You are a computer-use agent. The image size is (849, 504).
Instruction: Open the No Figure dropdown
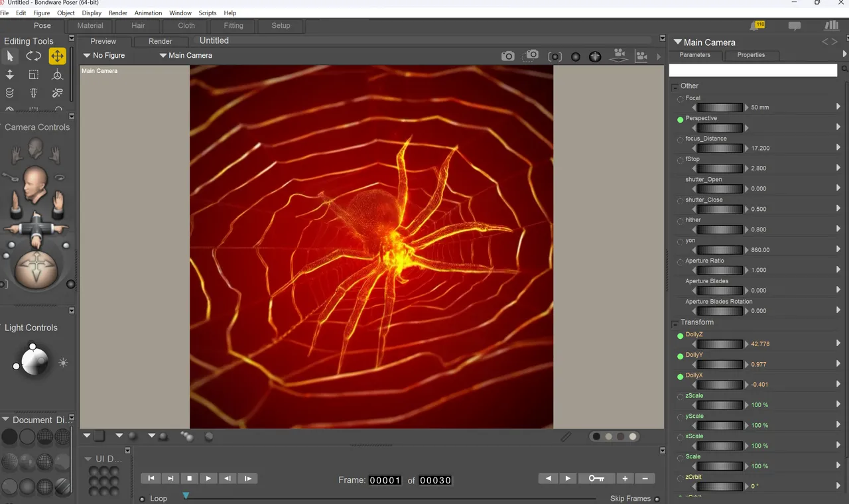[104, 56]
